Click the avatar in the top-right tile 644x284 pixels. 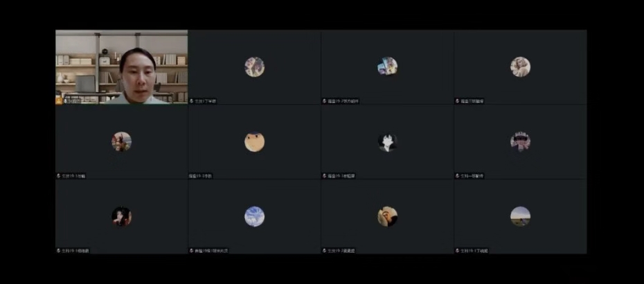520,67
